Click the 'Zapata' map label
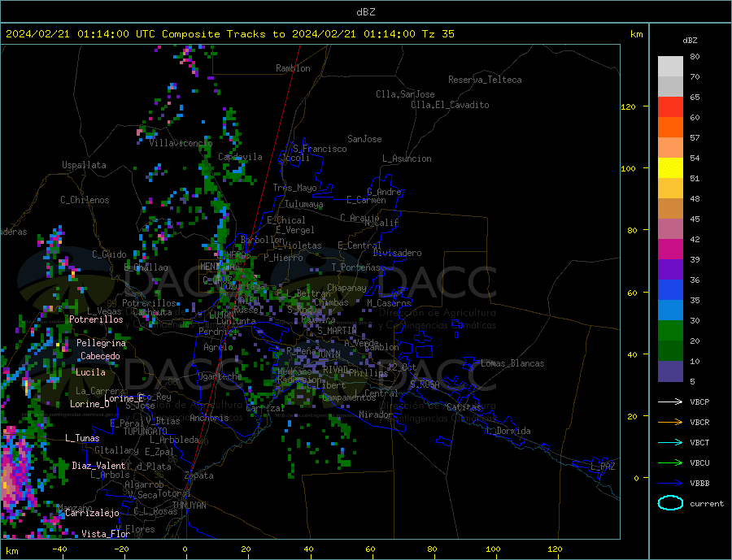 click(199, 476)
